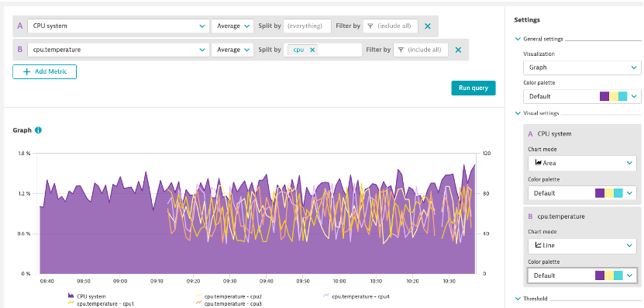
Task: Open cpu.temperature Color palette dropdown
Action: click(583, 275)
